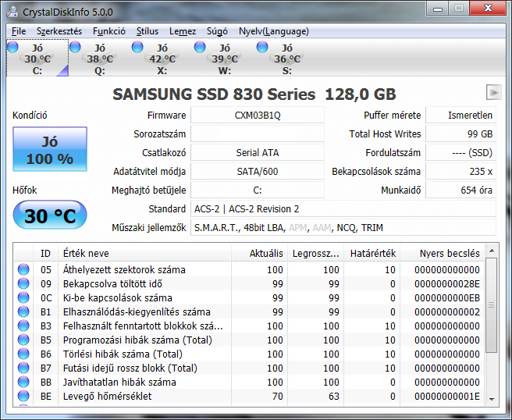Select row B5 Programozási hibák száma

click(249, 340)
